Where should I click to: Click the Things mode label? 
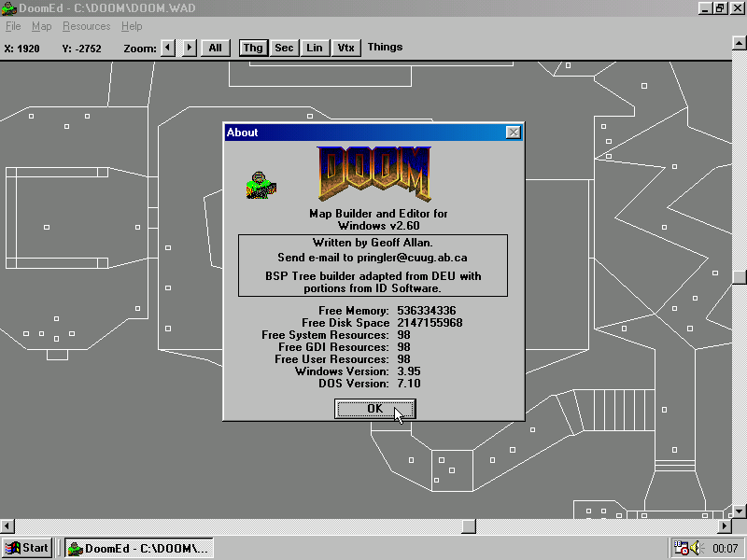[385, 48]
